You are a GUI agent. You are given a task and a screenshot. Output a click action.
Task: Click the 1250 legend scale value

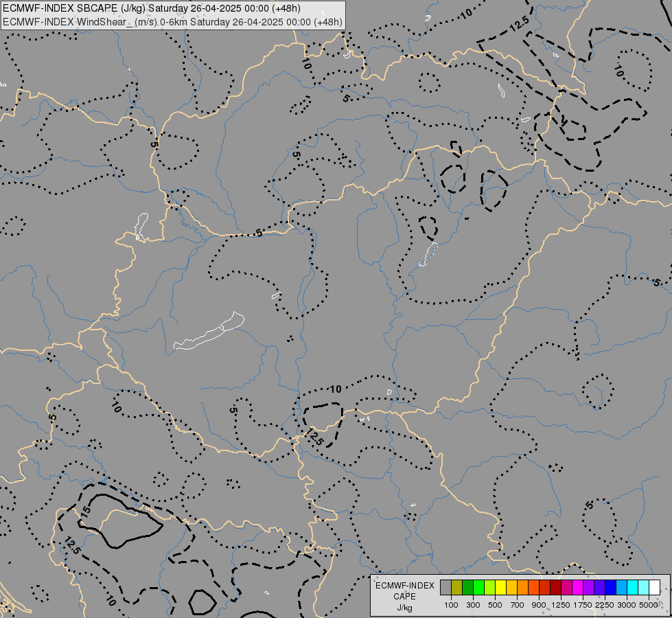561,605
